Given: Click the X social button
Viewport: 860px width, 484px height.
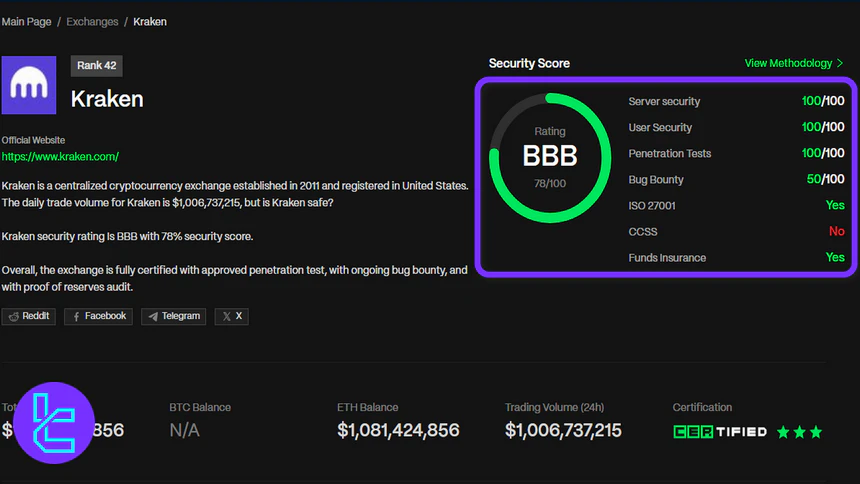Looking at the screenshot, I should (232, 316).
